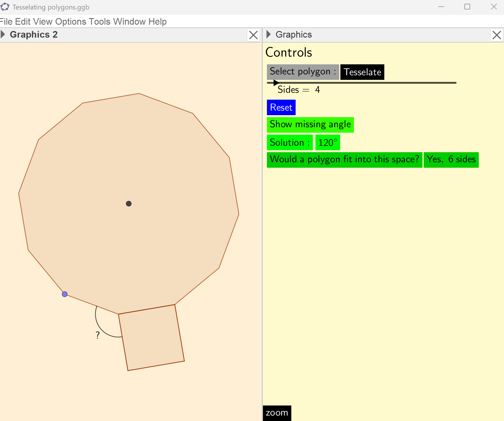Click the GeoGebra app icon in title bar
This screenshot has height=421, width=504.
click(x=5, y=7)
